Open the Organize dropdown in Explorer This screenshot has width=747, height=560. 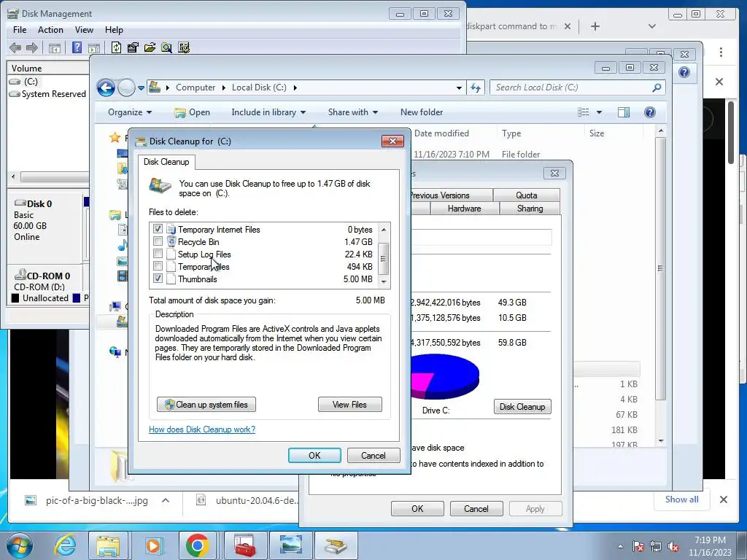130,112
